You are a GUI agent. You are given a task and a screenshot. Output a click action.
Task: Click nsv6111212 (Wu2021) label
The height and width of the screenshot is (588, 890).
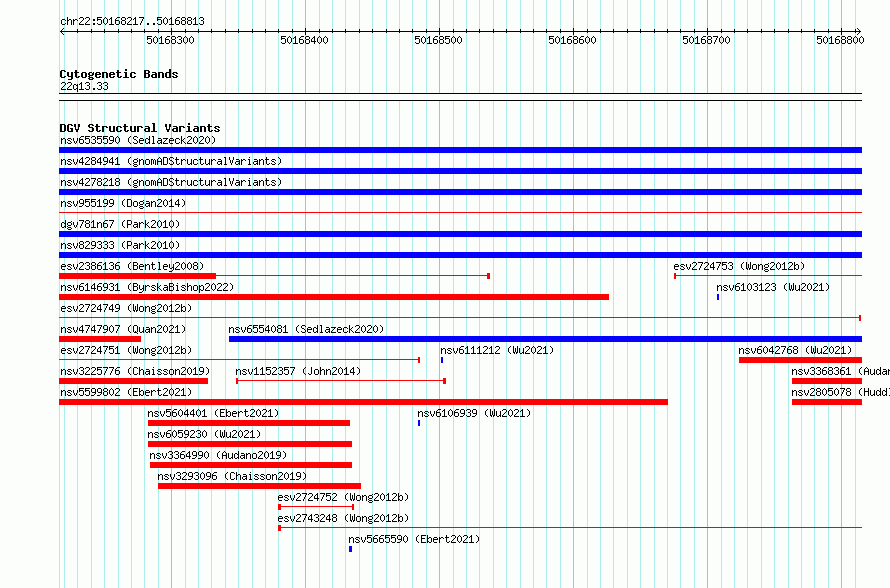(x=497, y=350)
